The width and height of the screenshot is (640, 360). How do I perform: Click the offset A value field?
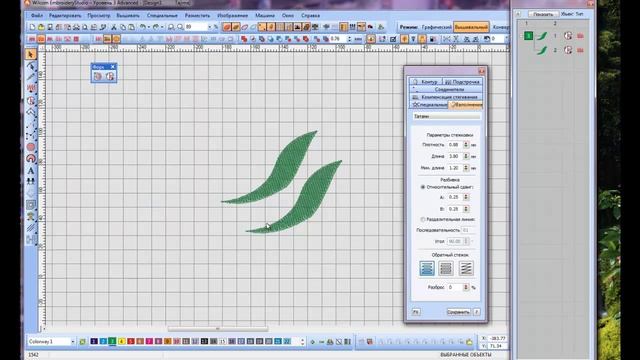coord(455,197)
